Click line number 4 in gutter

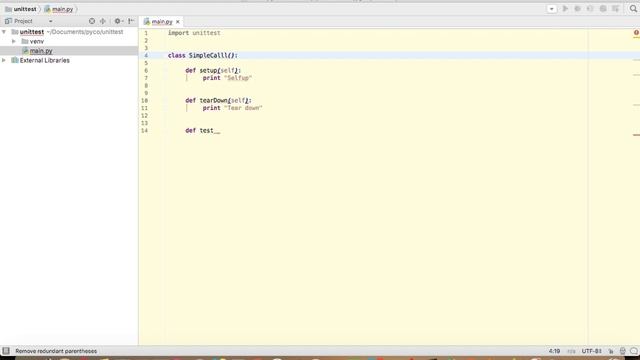146,55
